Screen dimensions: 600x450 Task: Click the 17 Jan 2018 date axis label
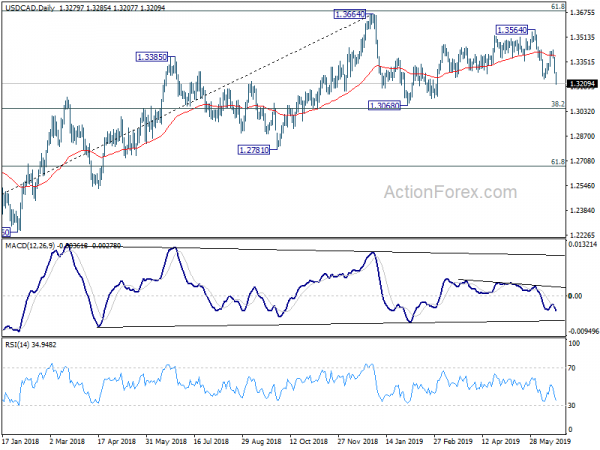21,442
